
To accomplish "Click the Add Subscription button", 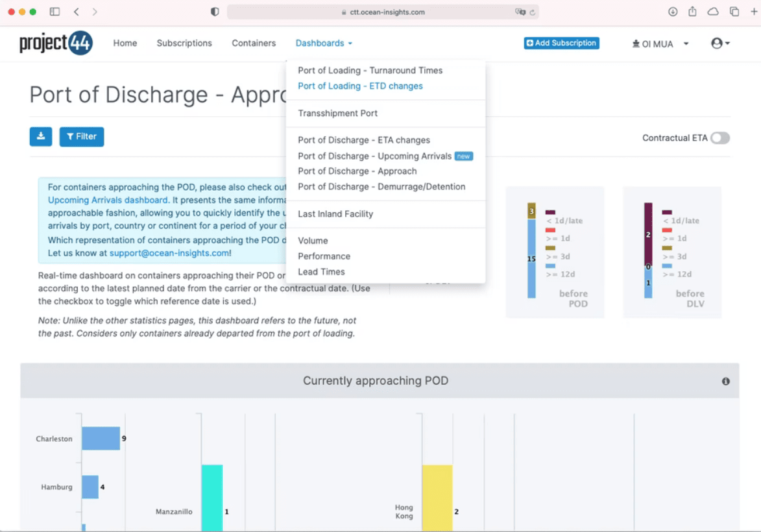I will click(561, 43).
